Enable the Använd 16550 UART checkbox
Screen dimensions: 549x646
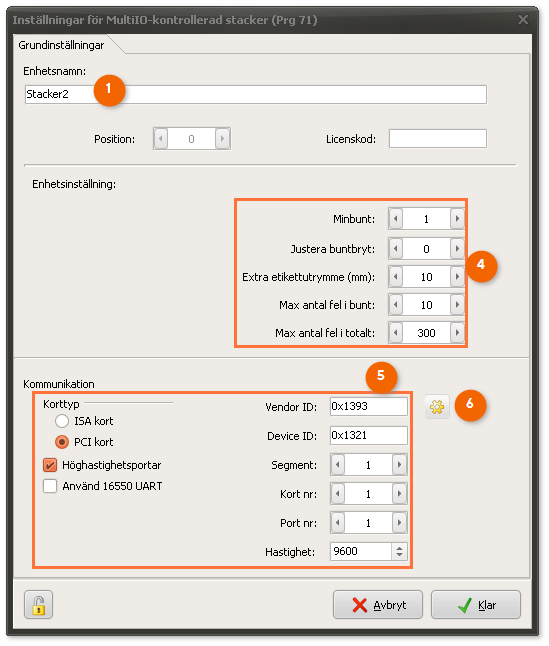(x=50, y=486)
